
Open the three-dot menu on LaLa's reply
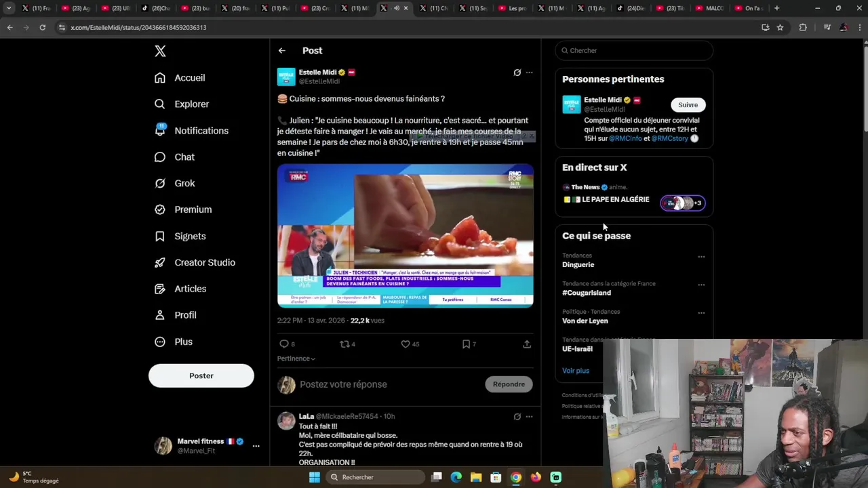tap(529, 417)
